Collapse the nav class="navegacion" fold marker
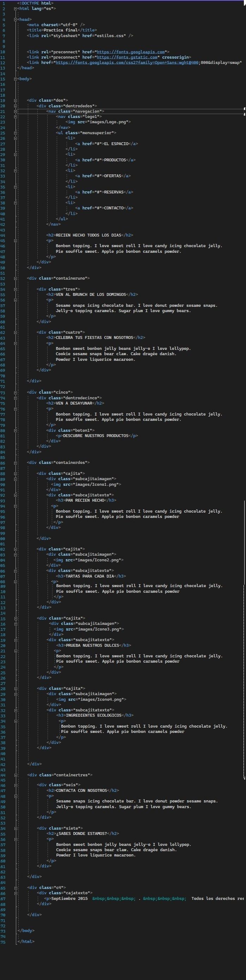This screenshot has height=980, width=246. [15, 111]
